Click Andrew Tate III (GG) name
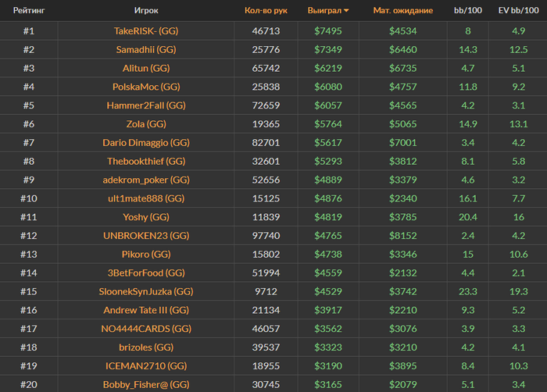Image resolution: width=547 pixels, height=392 pixels. (146, 310)
